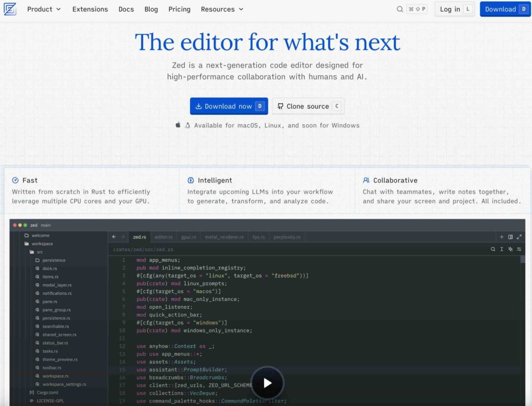Click code line 'mod app_menus;'

point(158,260)
